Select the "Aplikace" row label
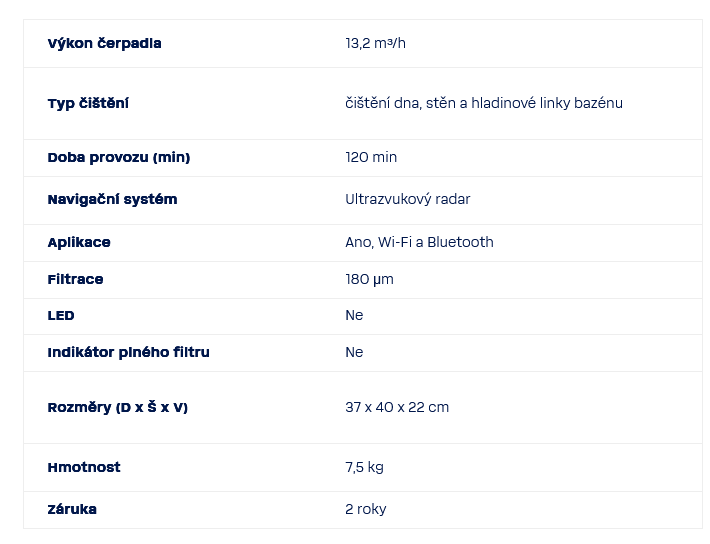This screenshot has width=710, height=544. (x=79, y=242)
